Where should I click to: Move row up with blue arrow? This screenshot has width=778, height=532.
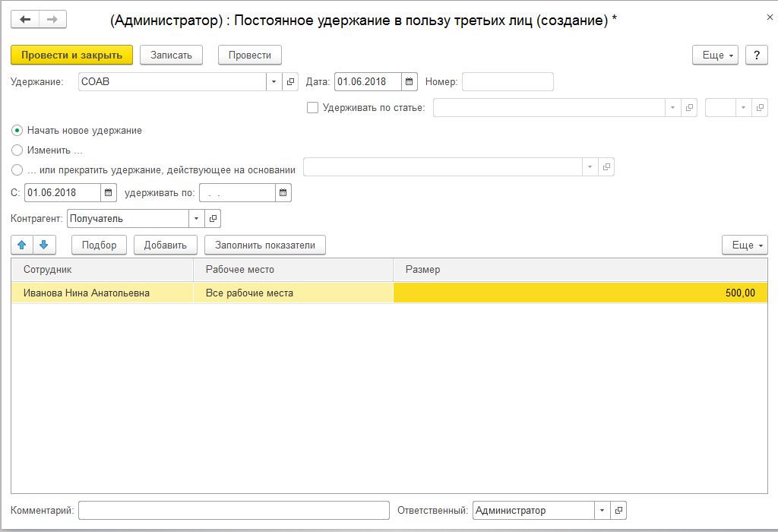[22, 245]
